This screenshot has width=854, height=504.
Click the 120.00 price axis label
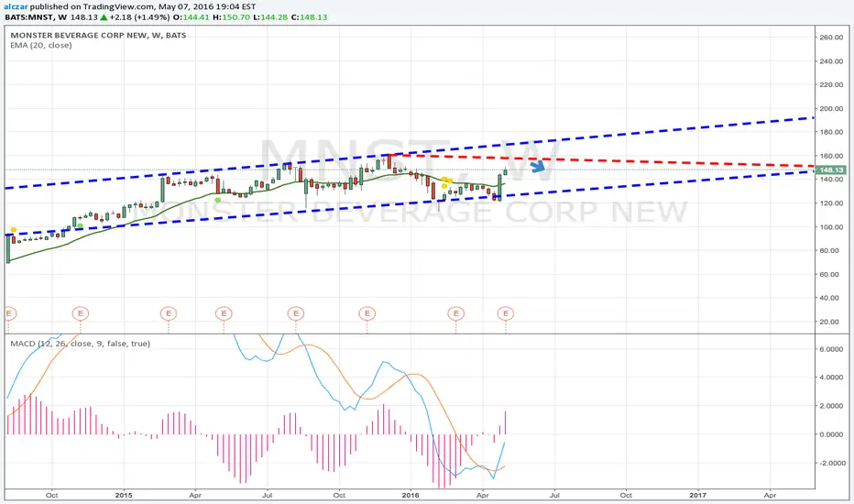coord(832,203)
